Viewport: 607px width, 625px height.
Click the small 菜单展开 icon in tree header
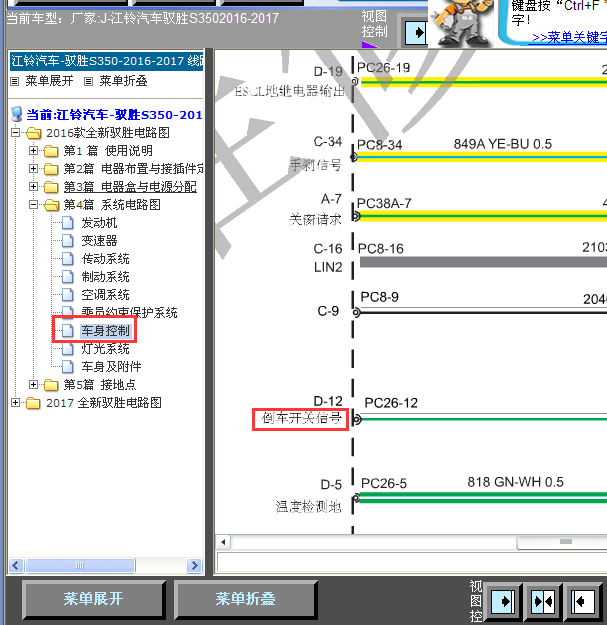coord(15,82)
